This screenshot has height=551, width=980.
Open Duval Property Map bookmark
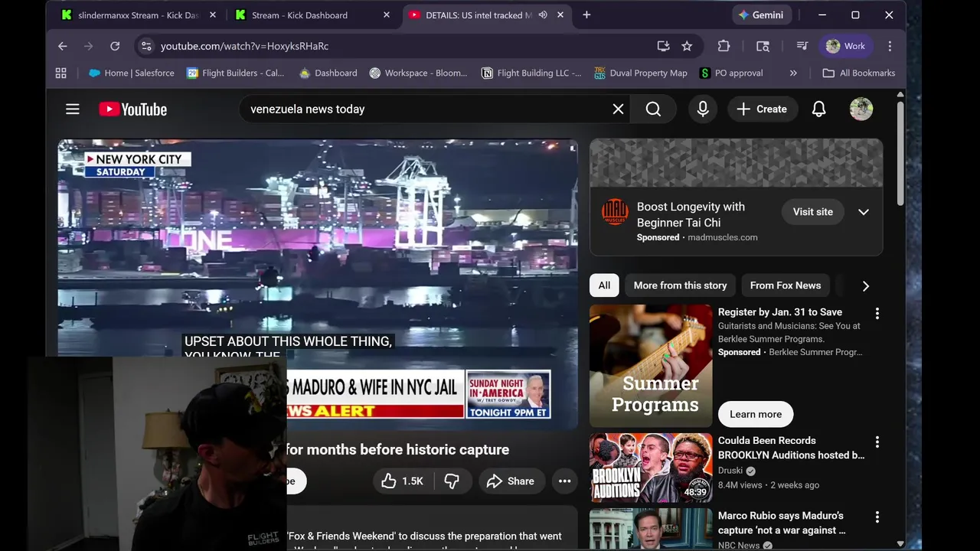(x=641, y=73)
